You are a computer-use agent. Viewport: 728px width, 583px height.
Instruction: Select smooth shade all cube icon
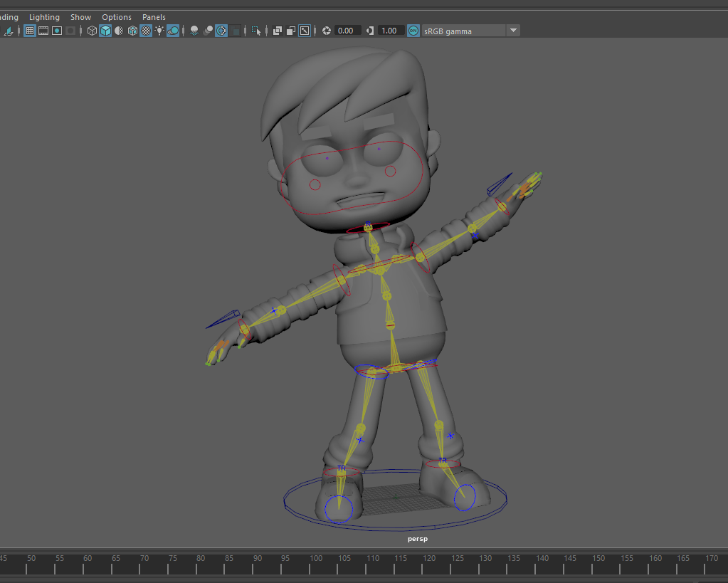(105, 31)
